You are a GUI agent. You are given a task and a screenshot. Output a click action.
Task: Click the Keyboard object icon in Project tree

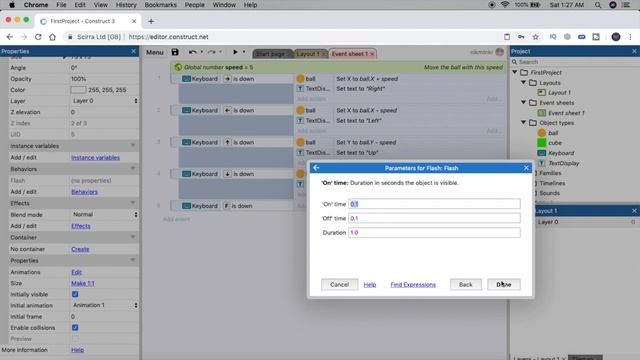pos(542,153)
